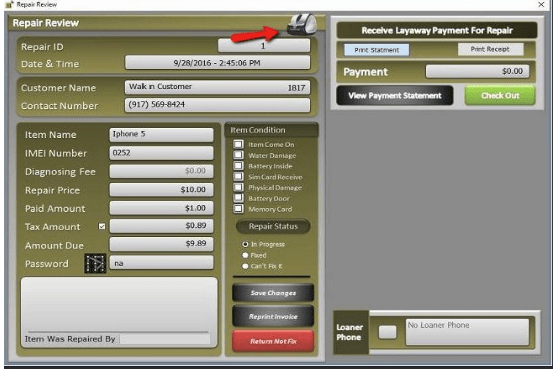Check the Item Come On box
The width and height of the screenshot is (556, 369).
[238, 144]
